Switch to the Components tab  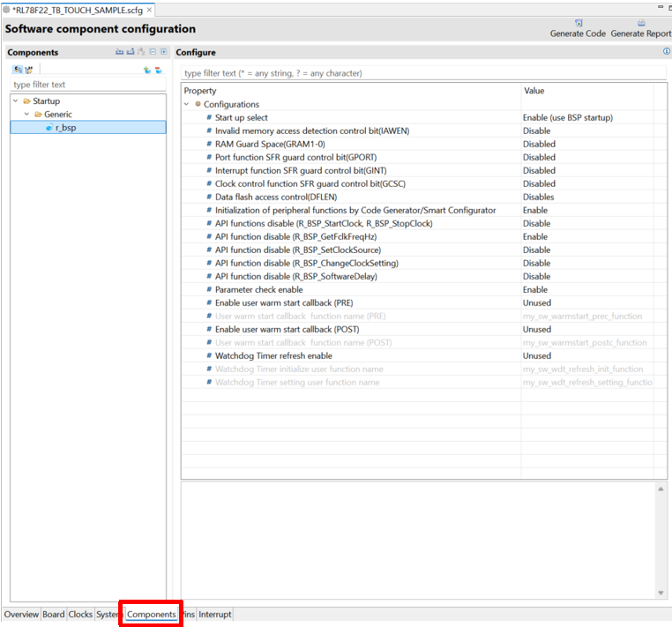point(152,614)
